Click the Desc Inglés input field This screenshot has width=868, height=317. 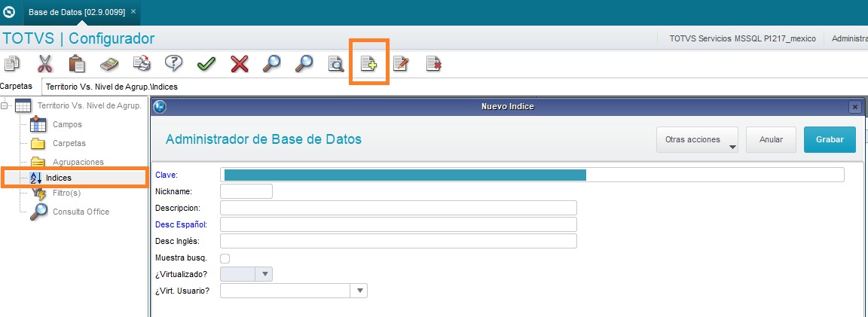(399, 241)
